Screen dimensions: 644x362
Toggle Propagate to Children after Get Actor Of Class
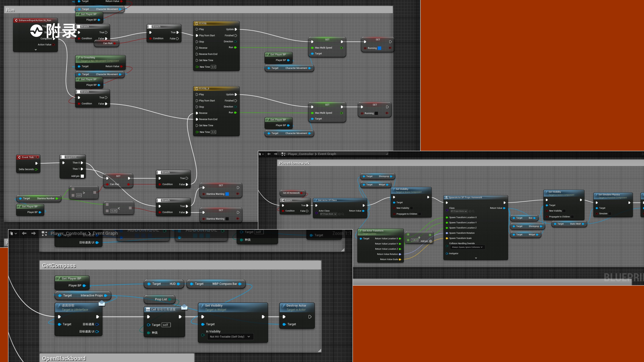419,214
